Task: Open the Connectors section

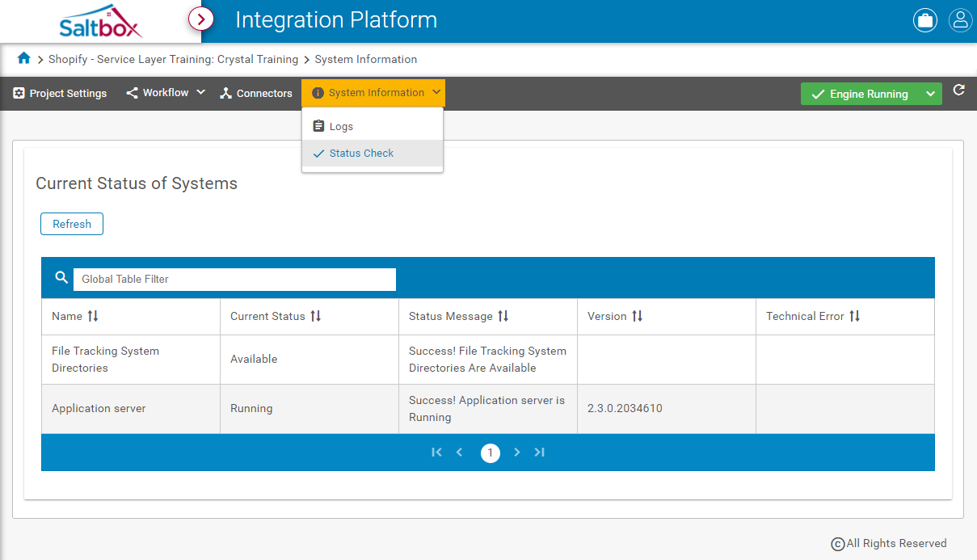Action: pyautogui.click(x=256, y=93)
